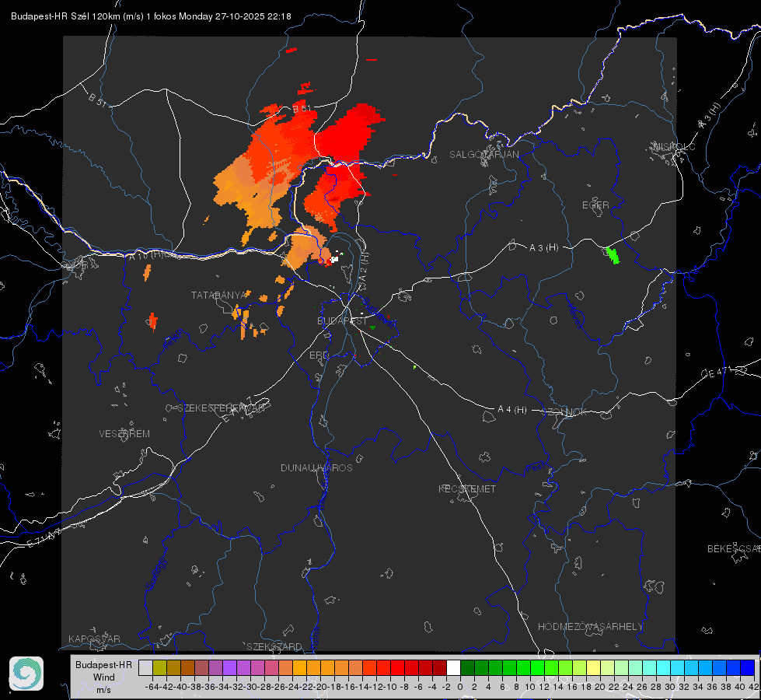The height and width of the screenshot is (700, 761).
Task: Click the SALGÓTARJÁN city label
Action: coord(483,155)
